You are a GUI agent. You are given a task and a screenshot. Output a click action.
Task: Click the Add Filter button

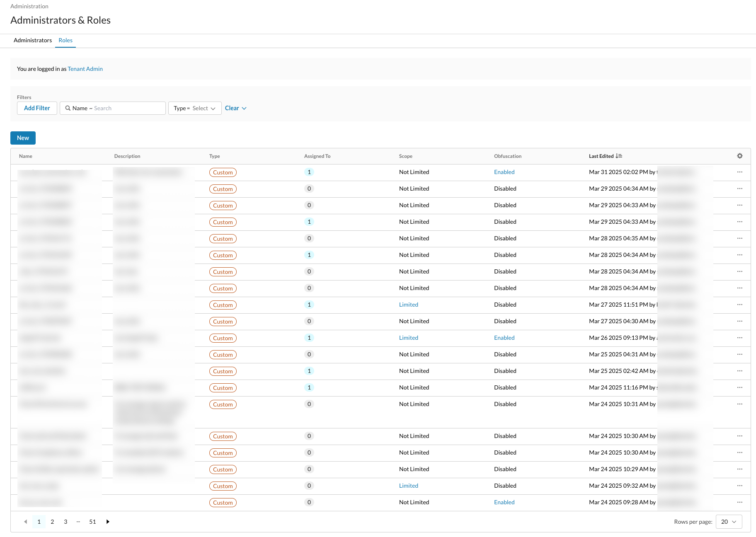(x=36, y=108)
